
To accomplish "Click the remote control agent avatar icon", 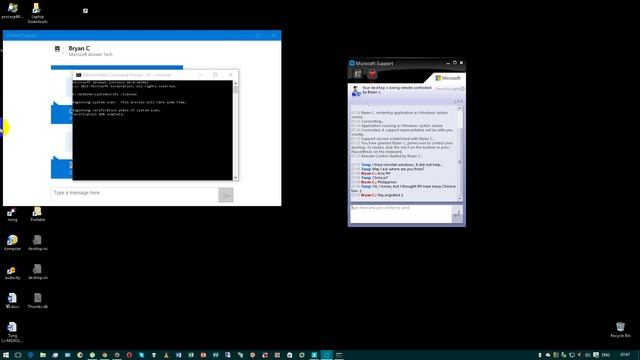I will point(356,91).
